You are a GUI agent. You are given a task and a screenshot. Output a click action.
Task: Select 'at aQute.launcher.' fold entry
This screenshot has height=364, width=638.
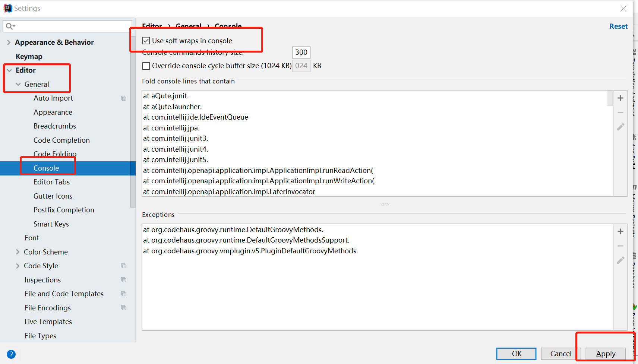coord(172,107)
